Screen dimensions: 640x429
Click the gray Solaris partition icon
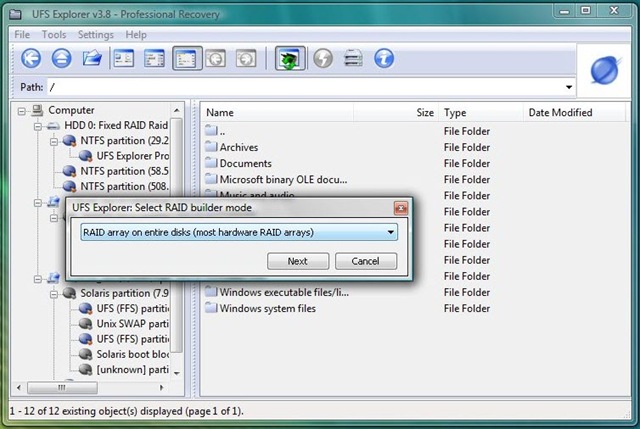(x=69, y=293)
